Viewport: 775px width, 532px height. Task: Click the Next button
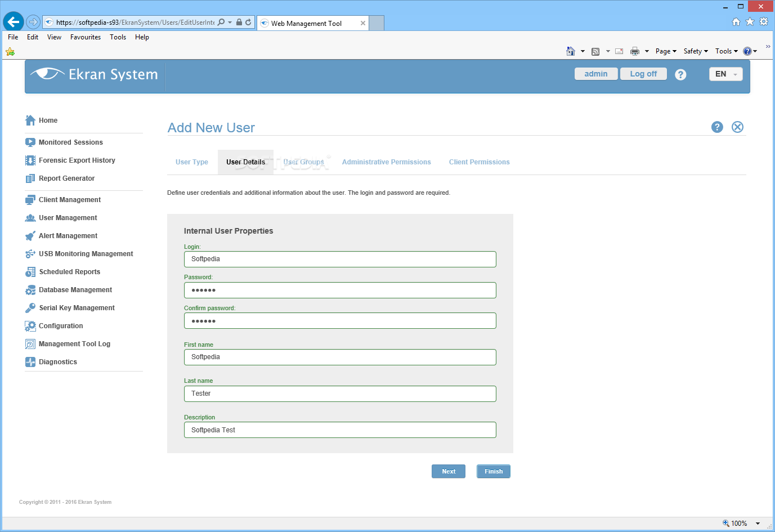point(449,471)
